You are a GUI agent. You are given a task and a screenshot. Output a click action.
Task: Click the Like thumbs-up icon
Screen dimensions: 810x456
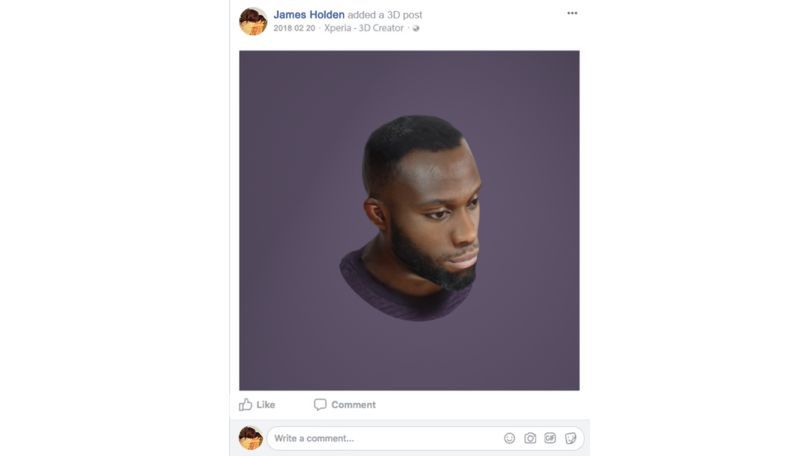[x=246, y=405]
